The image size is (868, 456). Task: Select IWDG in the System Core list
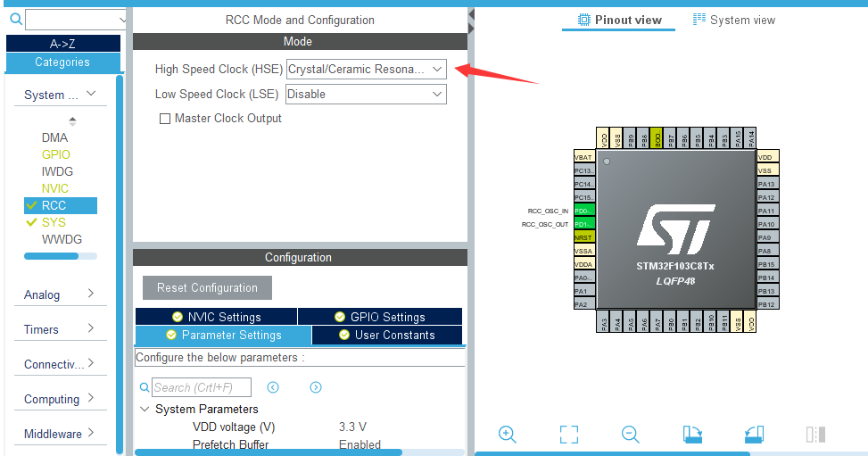point(57,171)
